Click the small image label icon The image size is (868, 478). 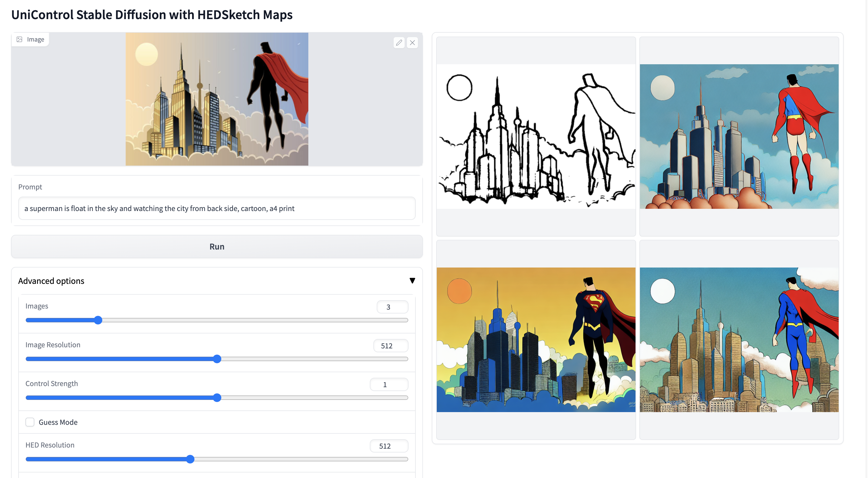click(x=20, y=39)
